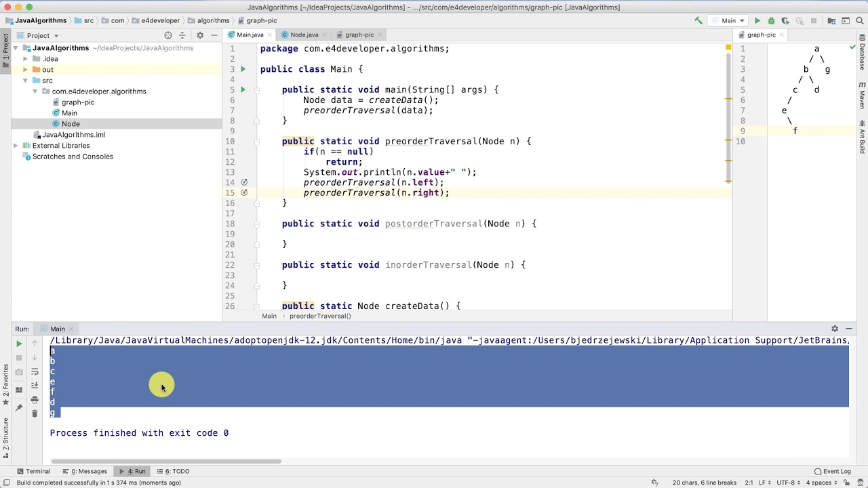Open Run panel gear settings

(x=835, y=329)
